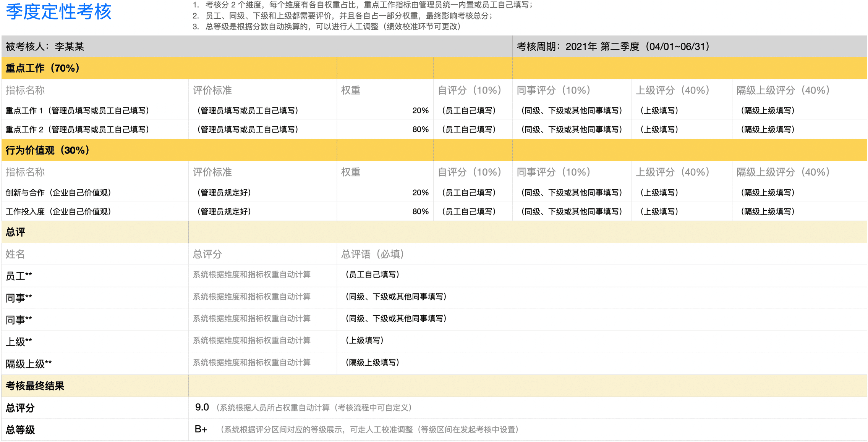Click the 被考核人：李某某 cell
Image resolution: width=868 pixels, height=442 pixels.
(257, 47)
